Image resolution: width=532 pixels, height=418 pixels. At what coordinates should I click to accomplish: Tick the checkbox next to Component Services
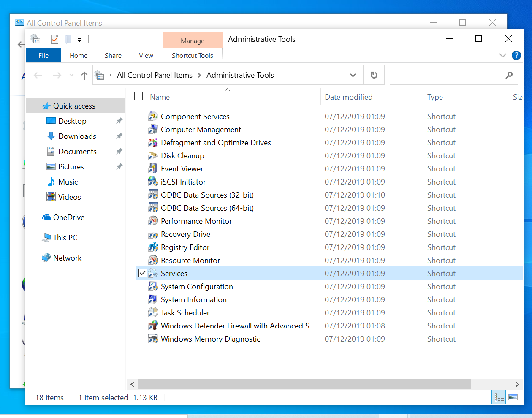pos(143,116)
